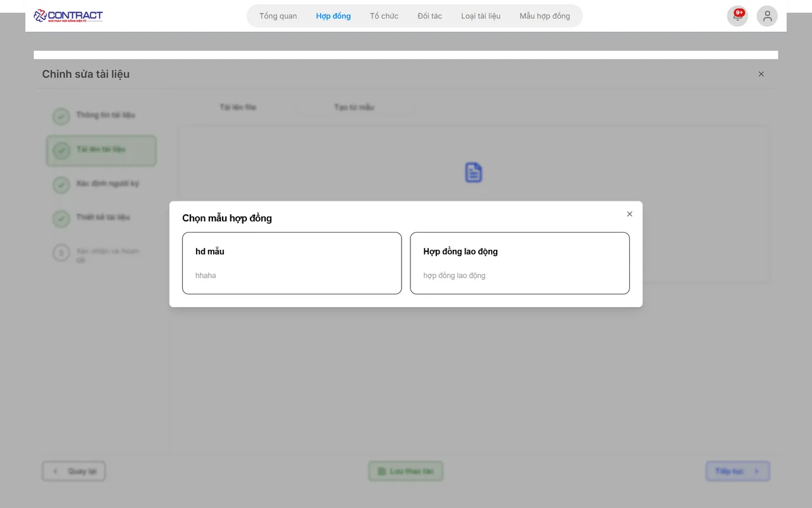Open the notifications bell with 9+ badge
This screenshot has width=812, height=508.
(x=737, y=16)
